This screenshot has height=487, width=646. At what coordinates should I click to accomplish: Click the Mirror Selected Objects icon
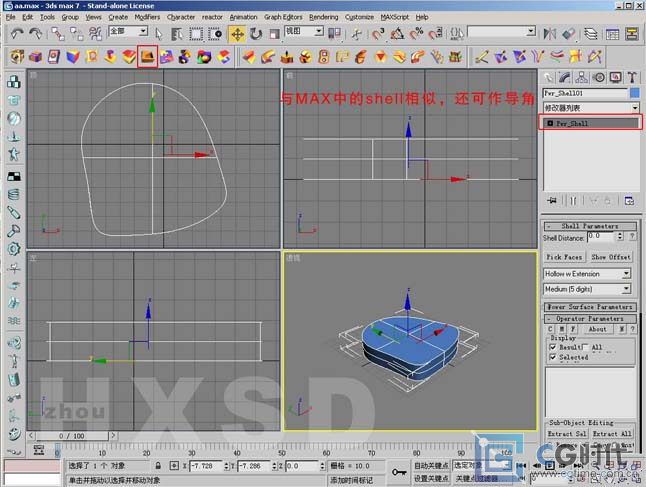pos(550,34)
